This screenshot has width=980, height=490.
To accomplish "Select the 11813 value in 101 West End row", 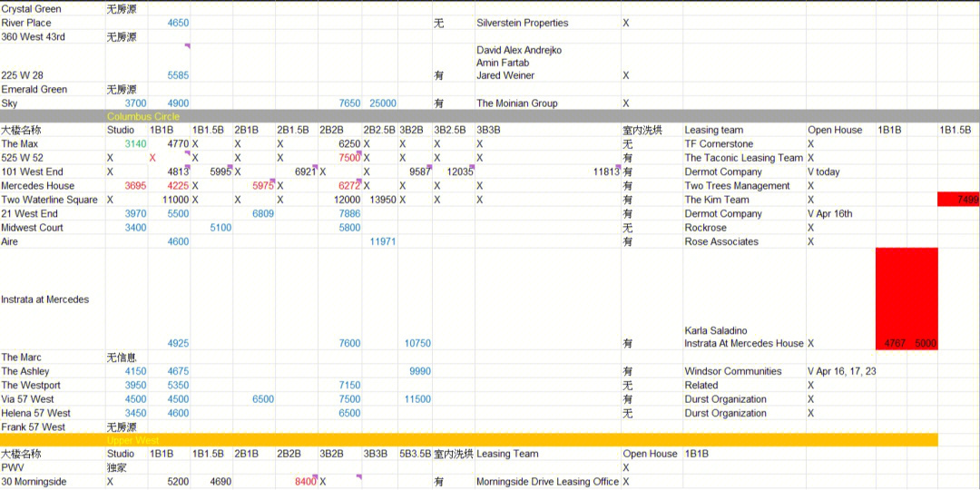I will [606, 171].
